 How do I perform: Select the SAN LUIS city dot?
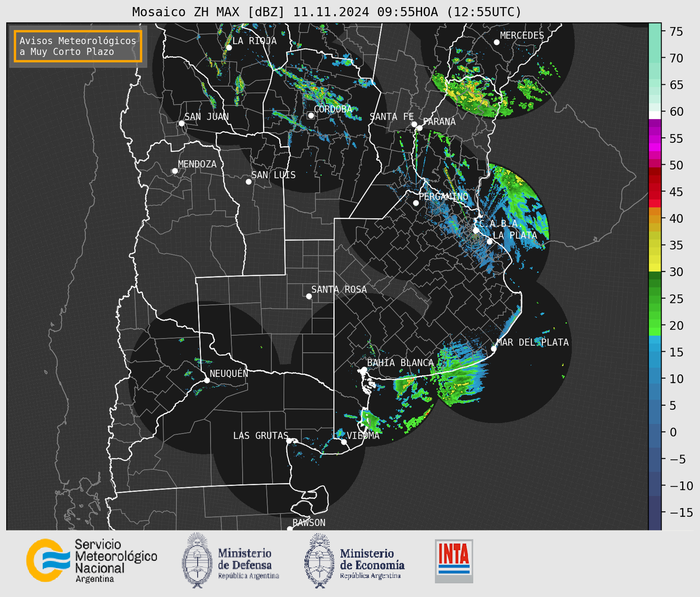pyautogui.click(x=249, y=182)
